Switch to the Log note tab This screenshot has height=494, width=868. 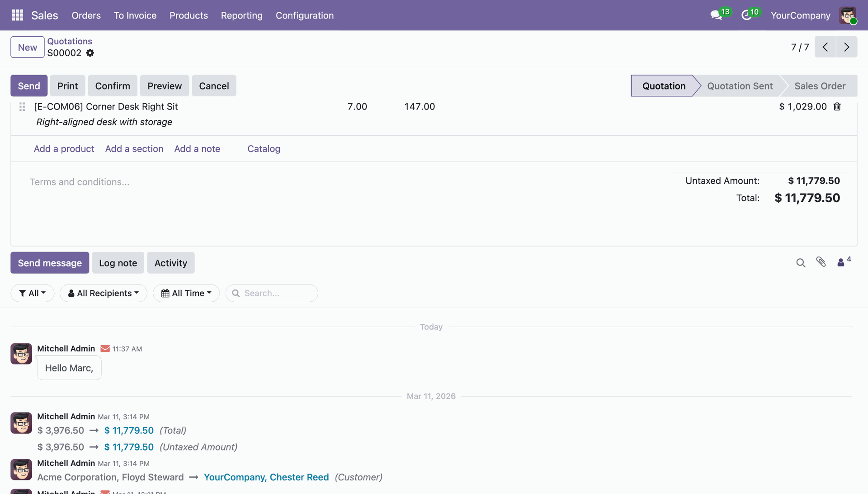[118, 263]
